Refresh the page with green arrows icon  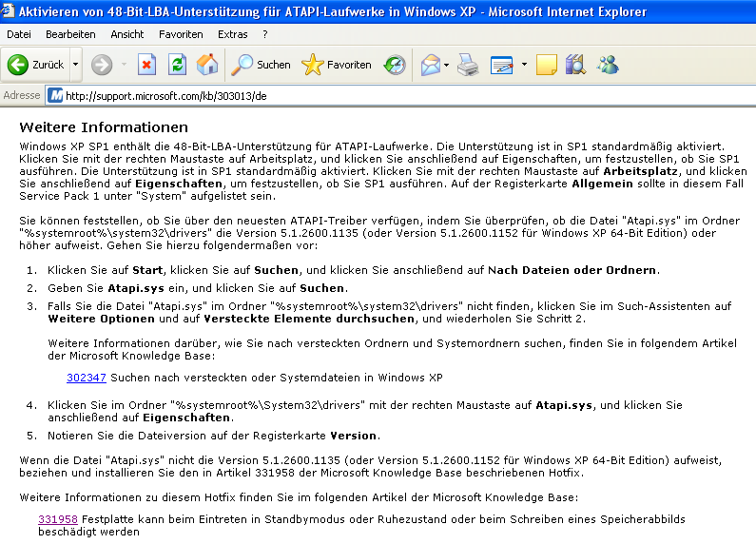tap(177, 65)
